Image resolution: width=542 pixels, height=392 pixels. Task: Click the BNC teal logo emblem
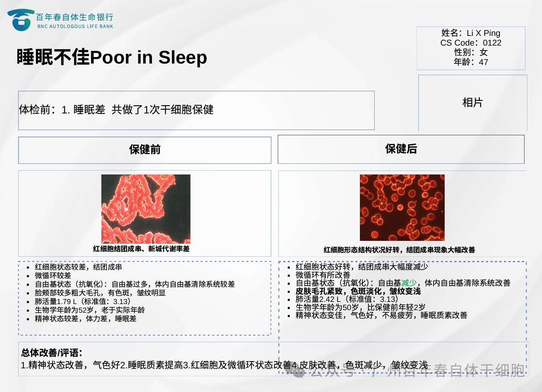pos(20,20)
